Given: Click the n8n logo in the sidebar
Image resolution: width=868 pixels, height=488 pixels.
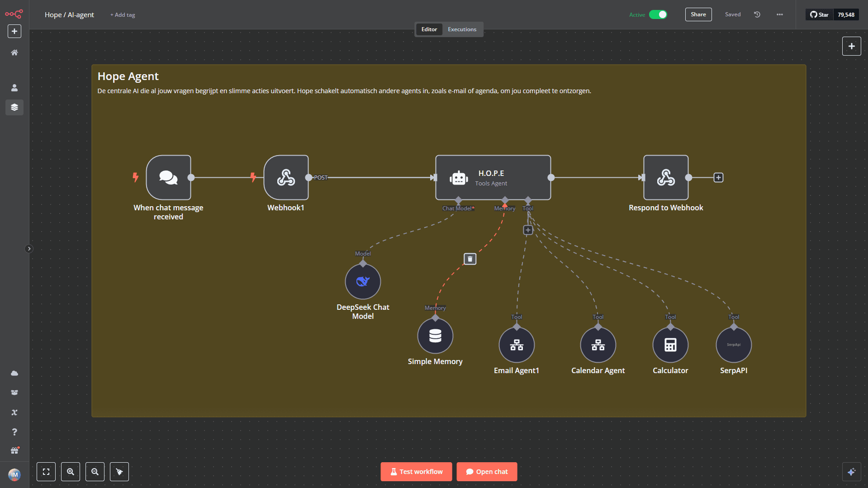Looking at the screenshot, I should pyautogui.click(x=14, y=14).
